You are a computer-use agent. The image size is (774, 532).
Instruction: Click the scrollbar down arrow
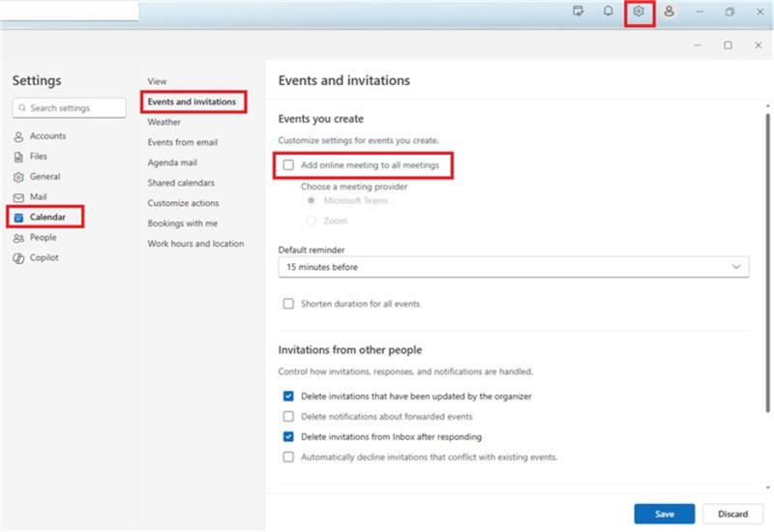tap(767, 488)
